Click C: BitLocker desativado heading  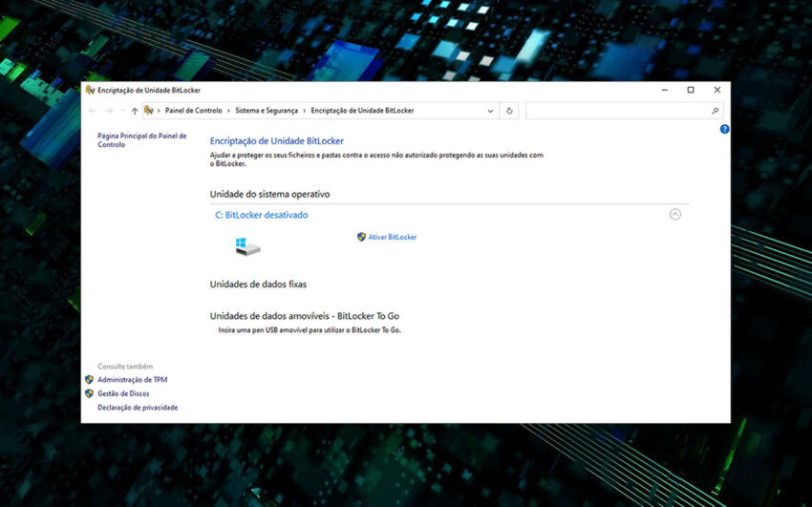pyautogui.click(x=261, y=215)
